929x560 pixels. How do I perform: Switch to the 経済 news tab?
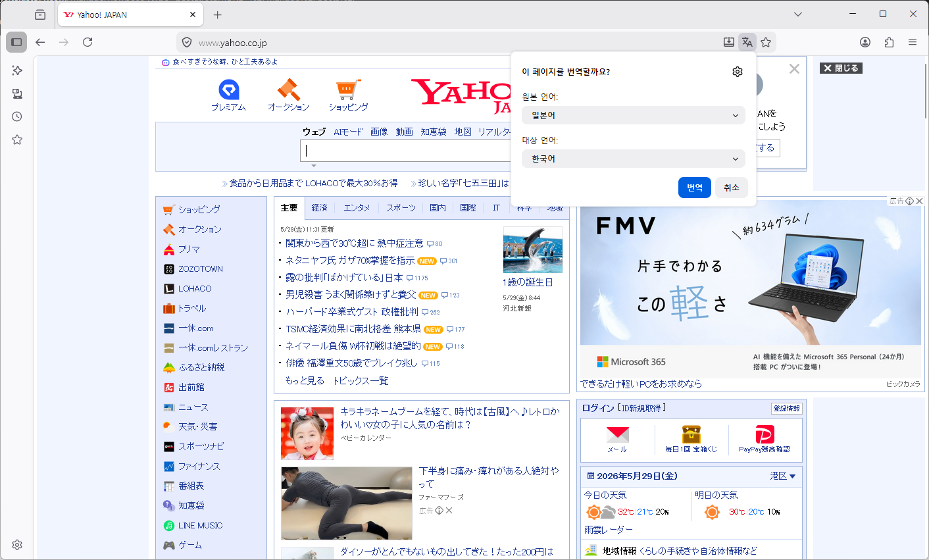[x=320, y=208]
